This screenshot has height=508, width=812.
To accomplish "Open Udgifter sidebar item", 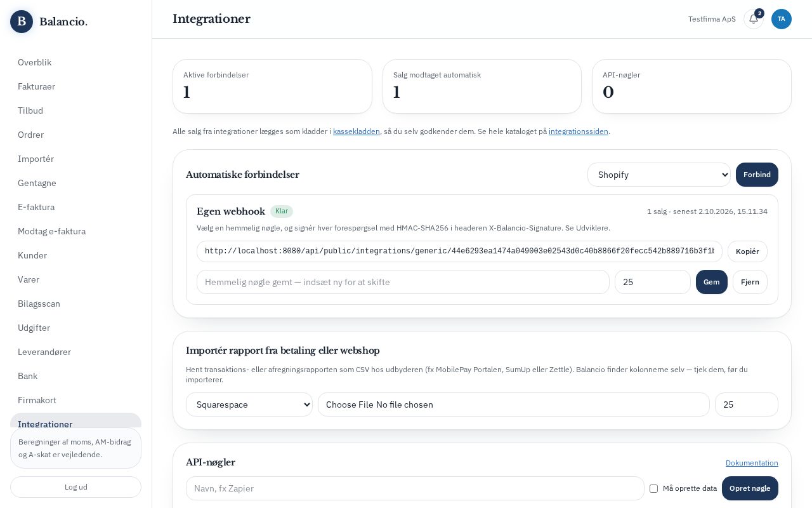I will point(75,328).
